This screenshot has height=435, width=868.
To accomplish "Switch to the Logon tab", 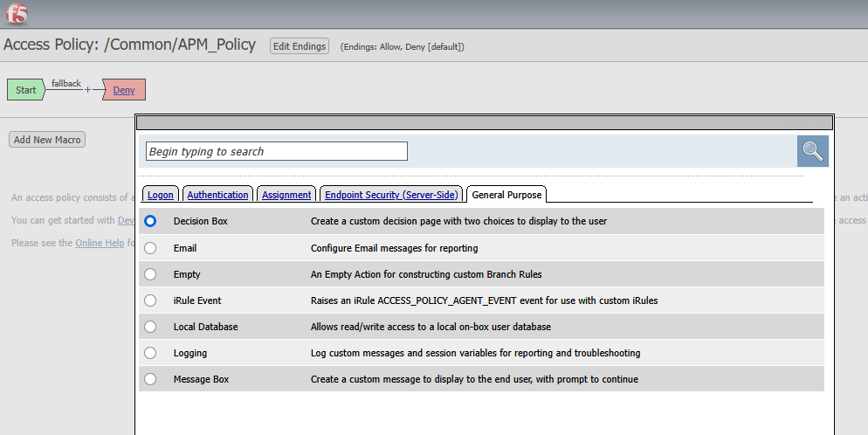I will pos(161,194).
